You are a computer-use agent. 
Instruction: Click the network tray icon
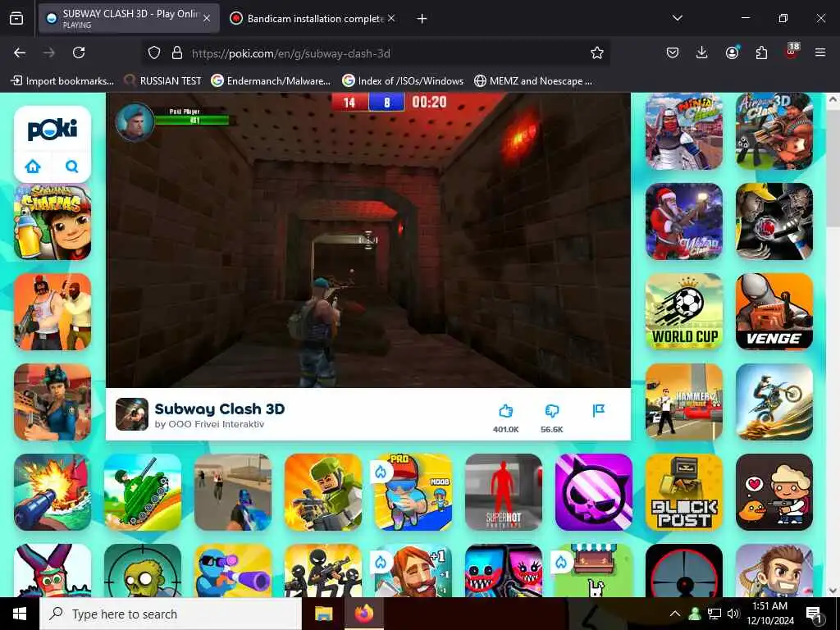(x=714, y=614)
